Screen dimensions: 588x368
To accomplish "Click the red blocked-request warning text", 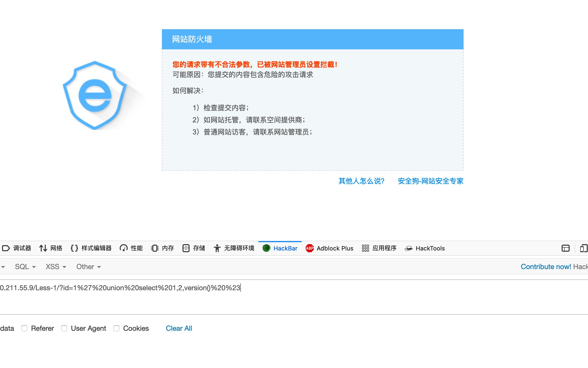I will click(x=255, y=64).
